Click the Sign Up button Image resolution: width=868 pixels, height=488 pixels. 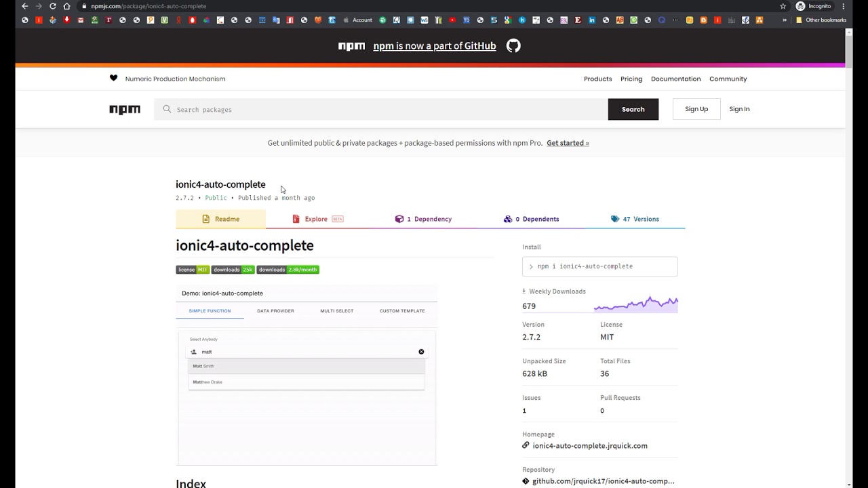[696, 109]
